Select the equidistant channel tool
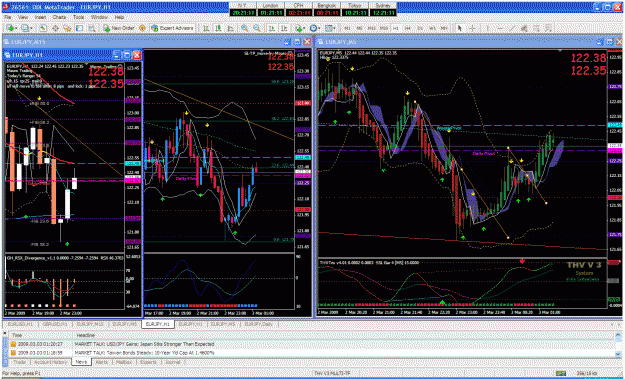Screen dimensions: 625x379 (x=524, y=28)
